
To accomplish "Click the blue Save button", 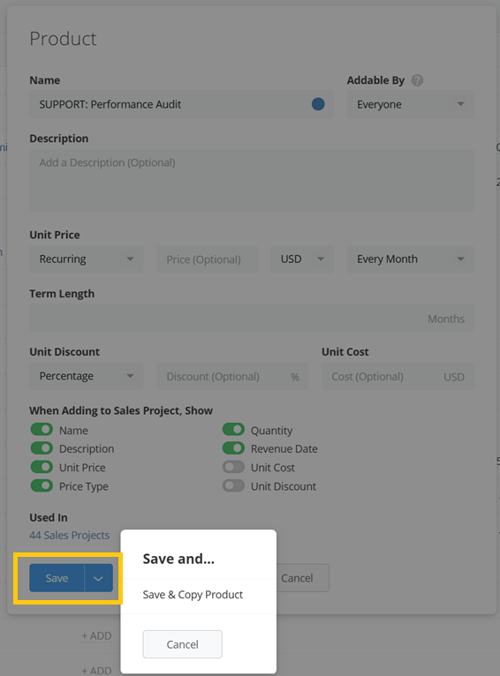I will 57,578.
